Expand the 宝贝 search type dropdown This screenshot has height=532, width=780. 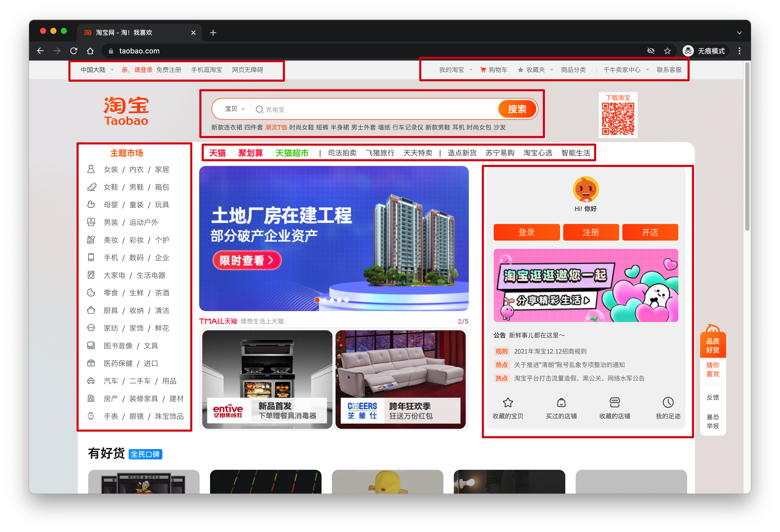(235, 109)
